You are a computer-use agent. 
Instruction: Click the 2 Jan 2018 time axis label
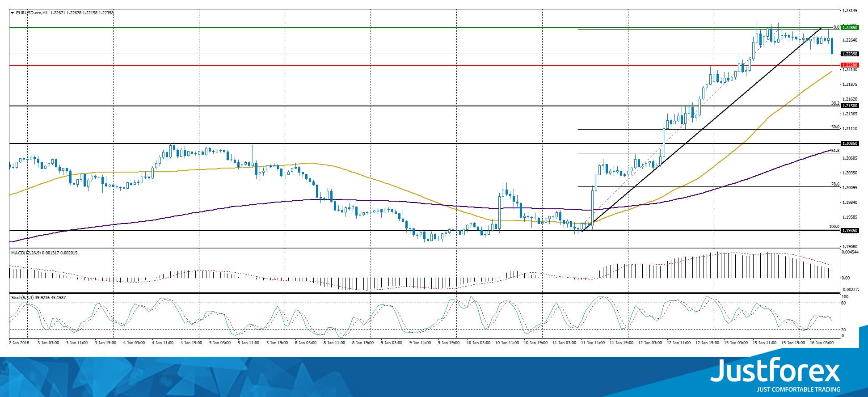19,343
